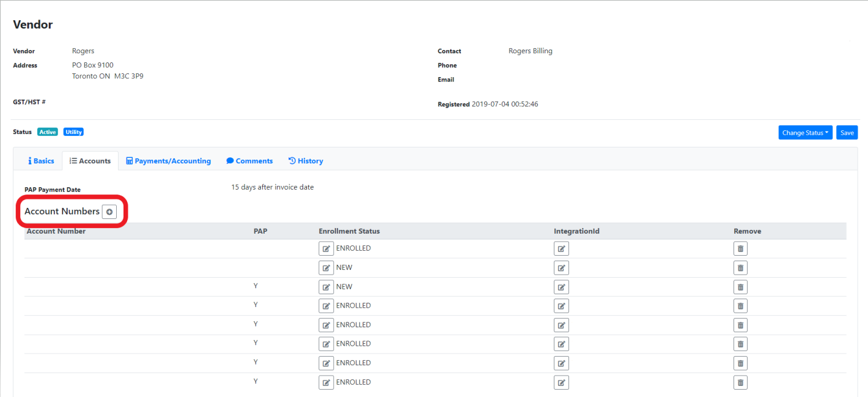Click the Vendor page heading
The width and height of the screenshot is (868, 397).
click(33, 25)
